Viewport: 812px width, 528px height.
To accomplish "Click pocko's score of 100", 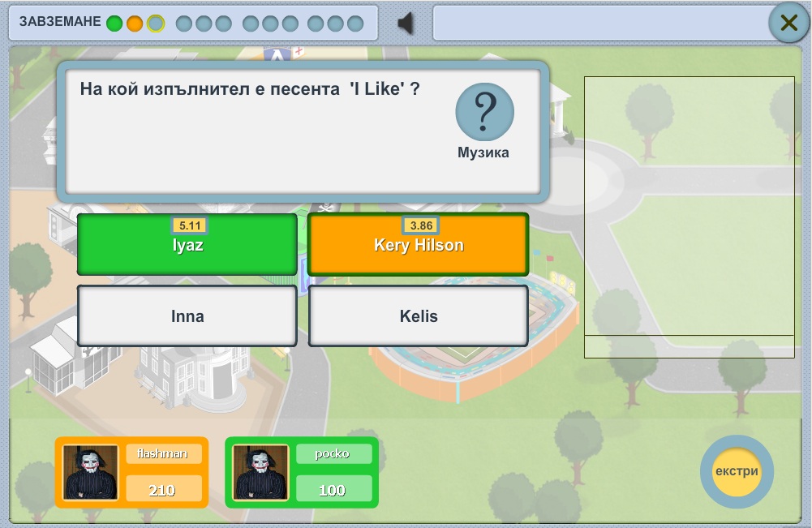I will point(333,490).
